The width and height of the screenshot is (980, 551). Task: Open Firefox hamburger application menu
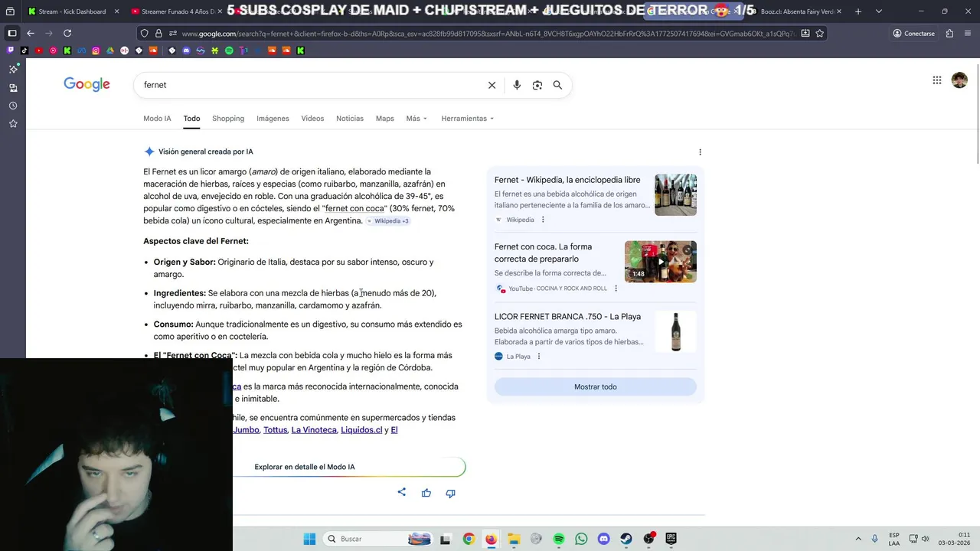tap(968, 34)
